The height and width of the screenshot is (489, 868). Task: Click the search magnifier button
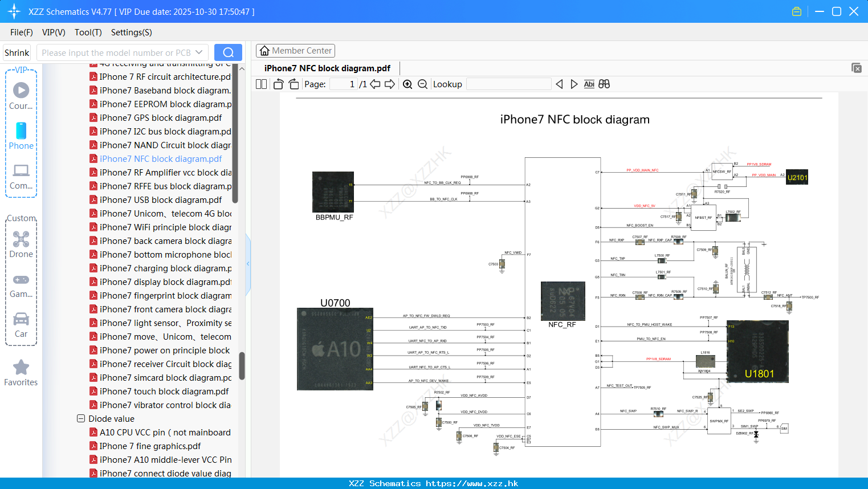click(228, 52)
